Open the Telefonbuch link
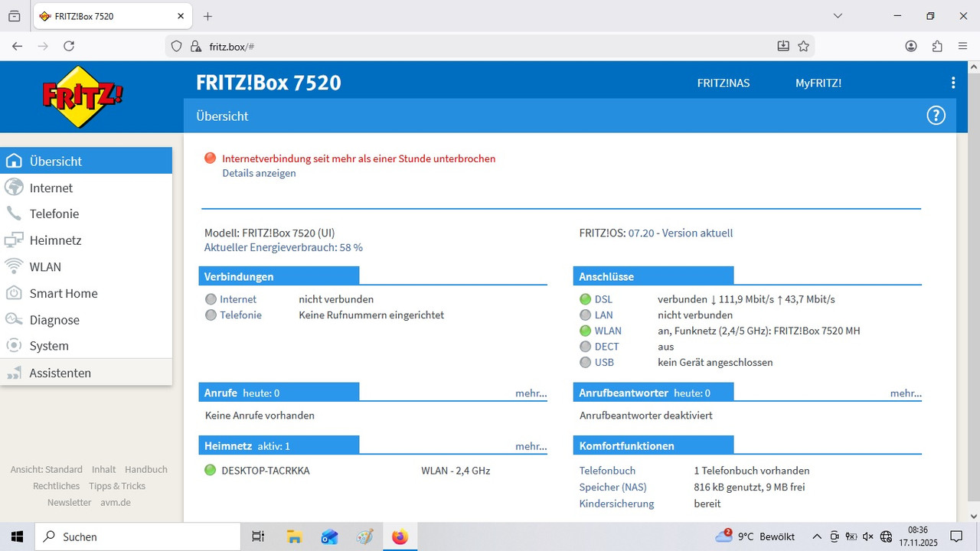The width and height of the screenshot is (980, 551). 607,471
